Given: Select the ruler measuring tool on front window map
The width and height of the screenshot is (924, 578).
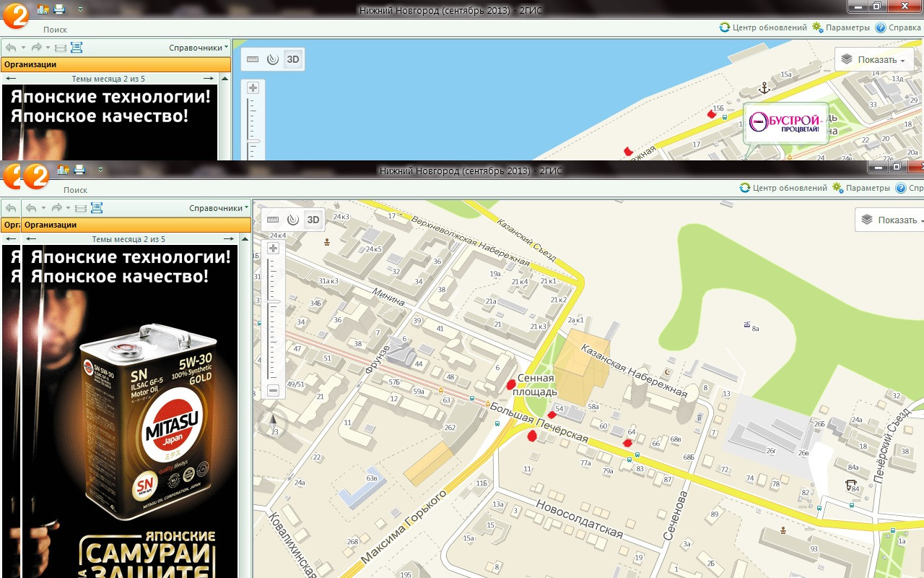Looking at the screenshot, I should pyautogui.click(x=273, y=220).
